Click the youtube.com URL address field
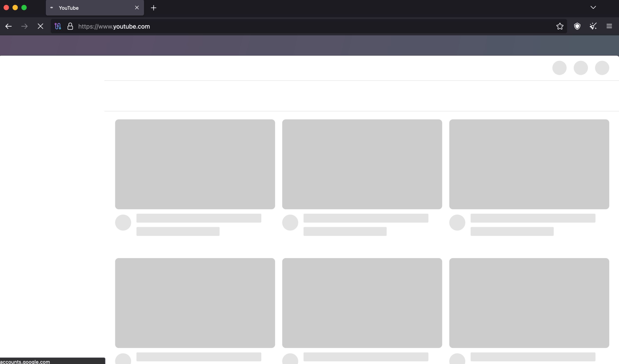Screen dimensions: 619x364 [295, 26]
